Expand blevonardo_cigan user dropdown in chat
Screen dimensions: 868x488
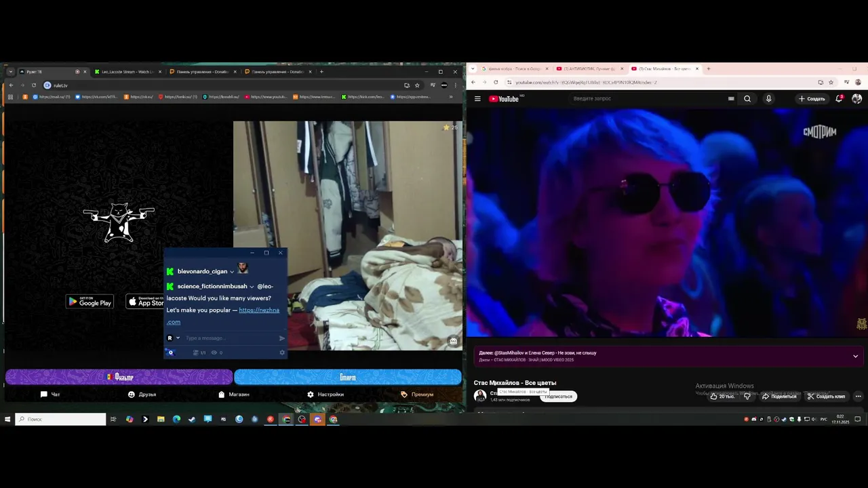[x=232, y=271]
